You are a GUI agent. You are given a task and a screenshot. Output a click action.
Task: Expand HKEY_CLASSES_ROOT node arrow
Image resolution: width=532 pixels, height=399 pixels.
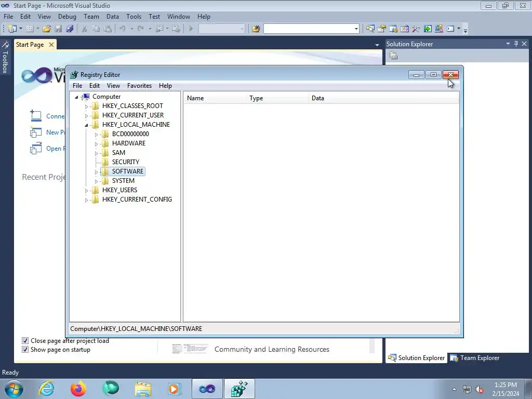86,107
